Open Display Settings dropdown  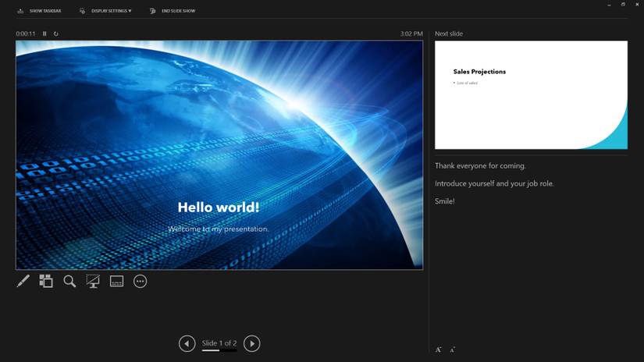tap(105, 11)
